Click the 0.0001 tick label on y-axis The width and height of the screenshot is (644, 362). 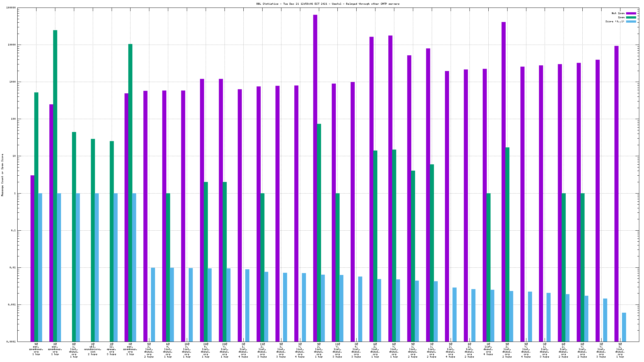[10, 342]
